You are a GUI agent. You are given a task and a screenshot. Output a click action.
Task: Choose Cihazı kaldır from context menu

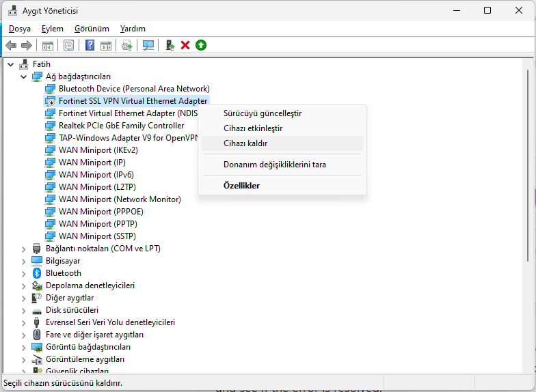245,143
